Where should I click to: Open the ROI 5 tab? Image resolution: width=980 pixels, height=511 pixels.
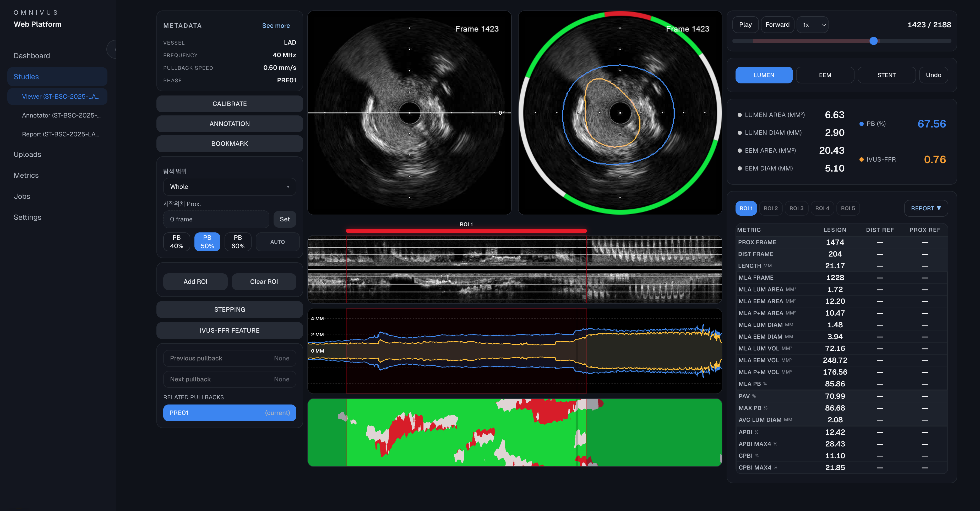tap(848, 208)
